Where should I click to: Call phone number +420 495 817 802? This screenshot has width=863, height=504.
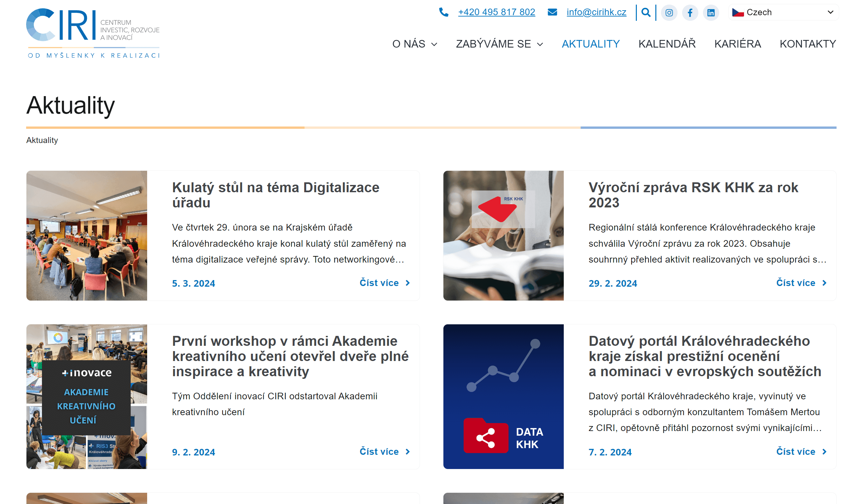(x=496, y=12)
